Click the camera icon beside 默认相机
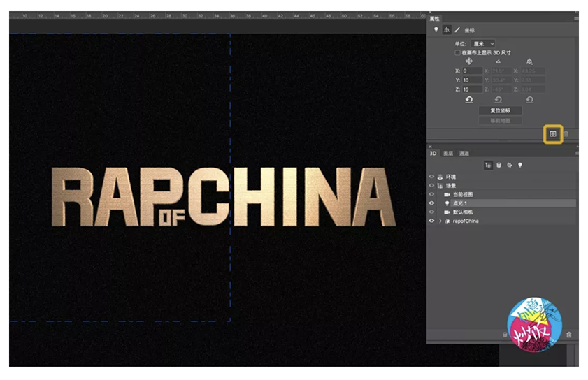This screenshot has height=380, width=588. 447,212
